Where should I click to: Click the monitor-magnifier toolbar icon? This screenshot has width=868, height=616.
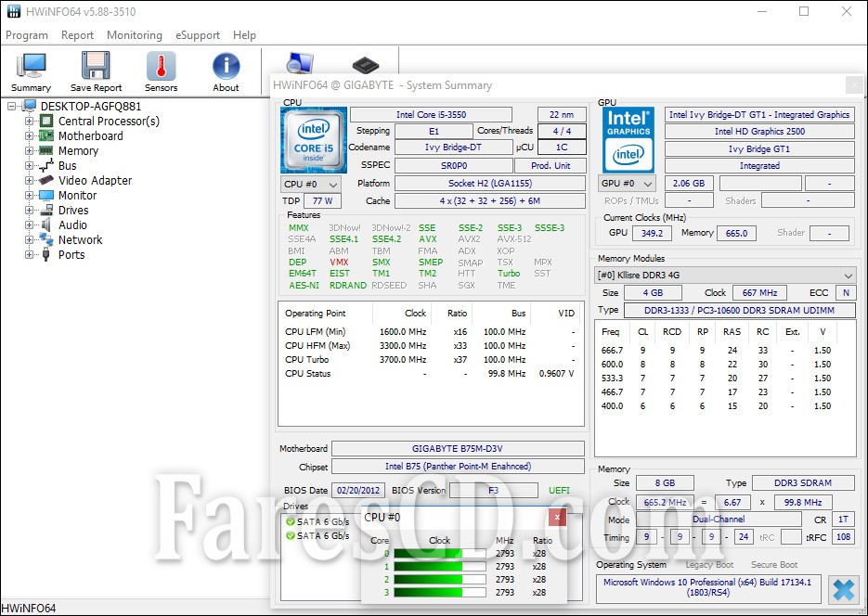[x=300, y=63]
